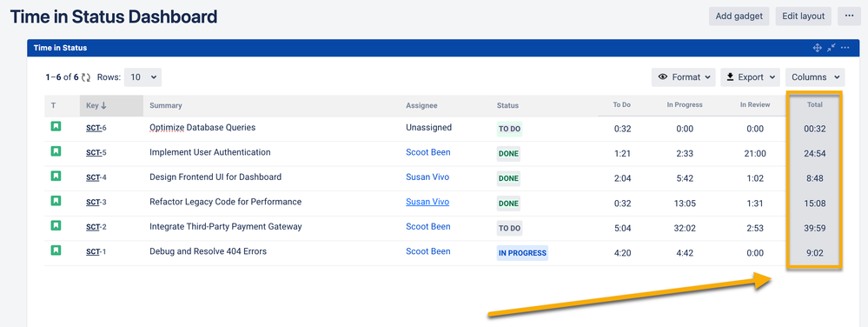This screenshot has width=868, height=327.
Task: Click Design Frontend UI for Dashboard summary
Action: tap(215, 177)
